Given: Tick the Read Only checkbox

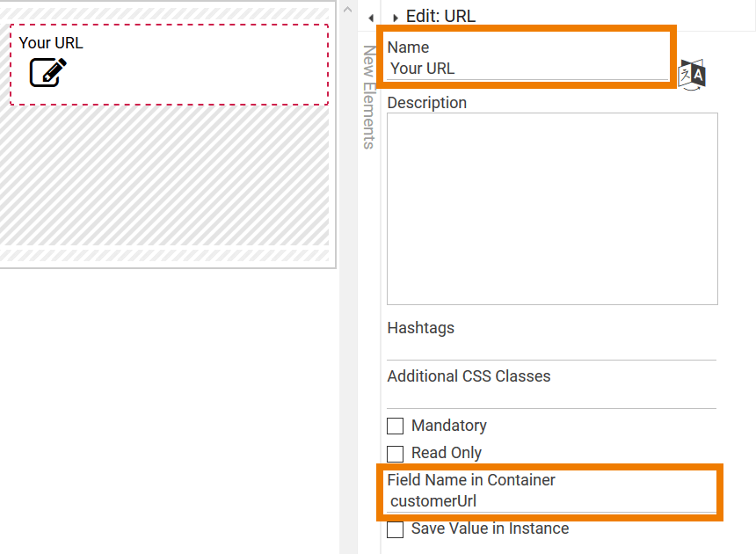Looking at the screenshot, I should pos(396,453).
